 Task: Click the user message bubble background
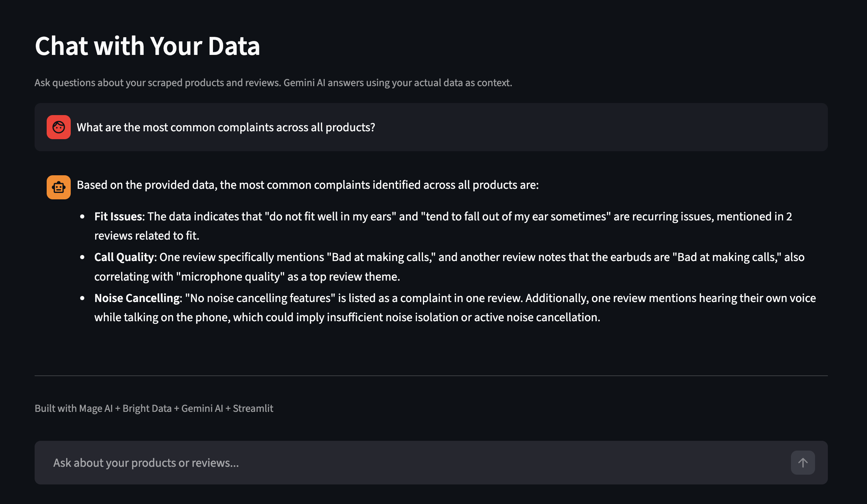click(x=602, y=127)
